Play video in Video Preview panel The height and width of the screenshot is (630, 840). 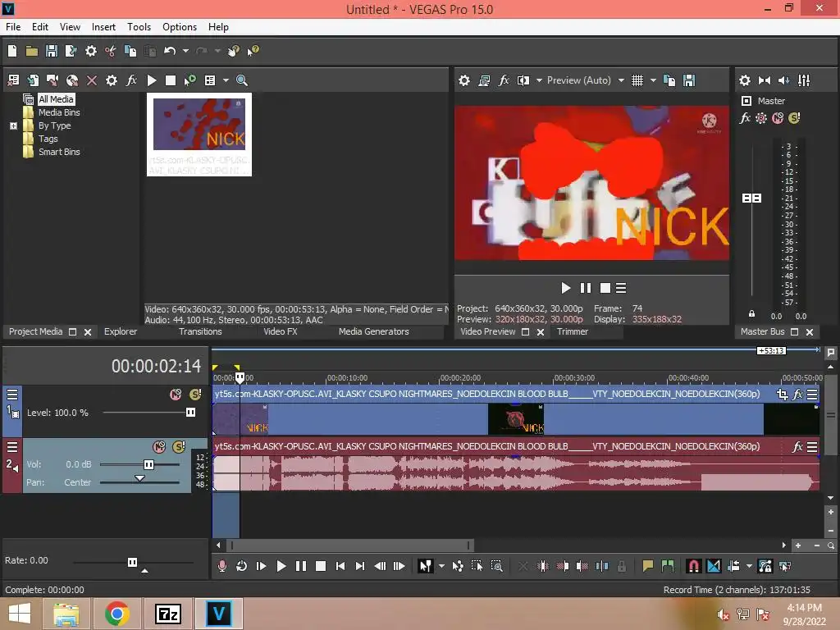click(566, 288)
